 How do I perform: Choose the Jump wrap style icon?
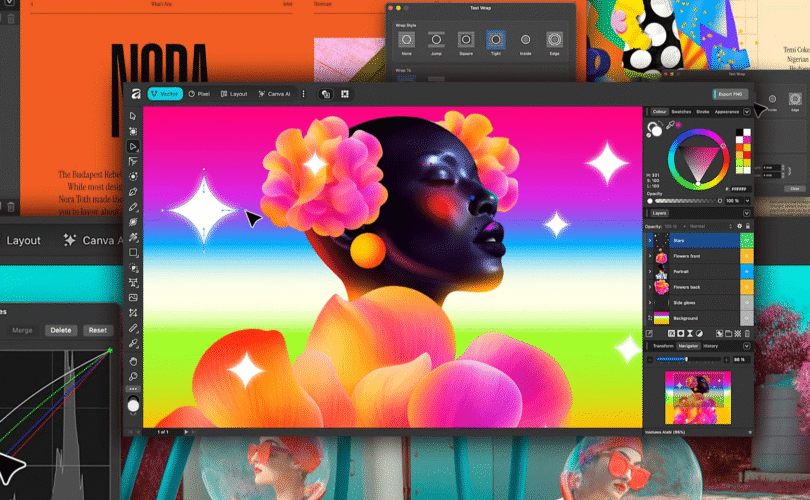pyautogui.click(x=435, y=40)
